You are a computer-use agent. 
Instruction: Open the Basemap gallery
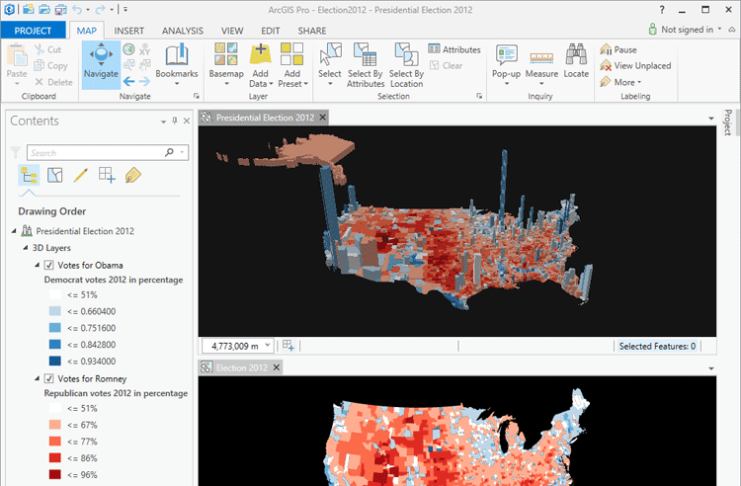pyautogui.click(x=226, y=65)
